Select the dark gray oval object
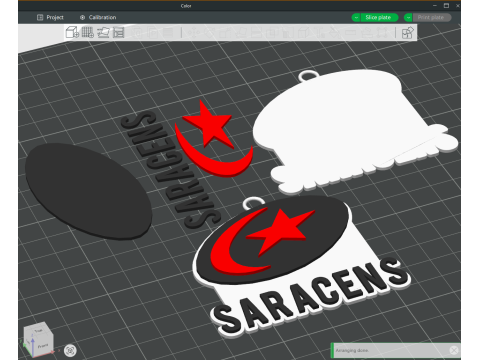The image size is (480, 360). pyautogui.click(x=88, y=191)
